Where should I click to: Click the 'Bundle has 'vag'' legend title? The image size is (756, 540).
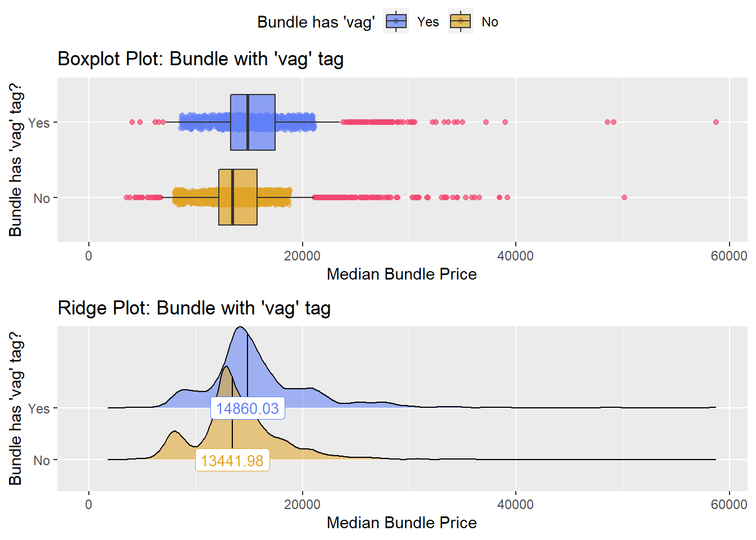tap(316, 22)
